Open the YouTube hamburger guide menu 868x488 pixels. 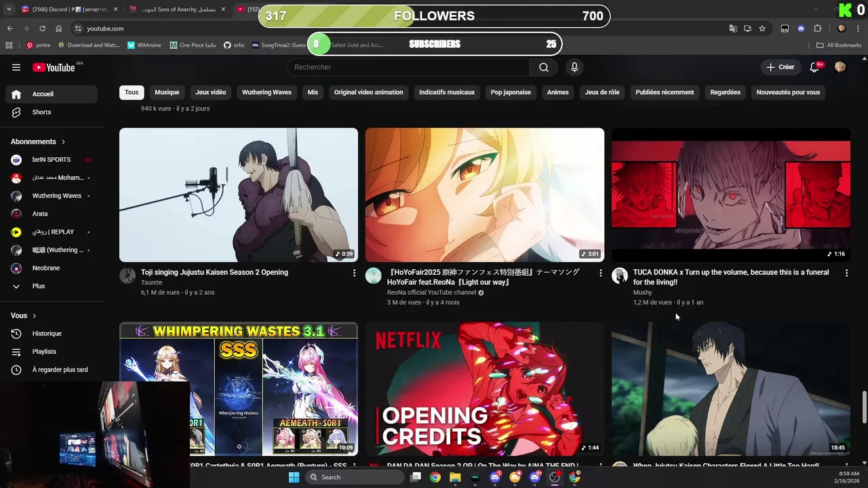pos(16,67)
